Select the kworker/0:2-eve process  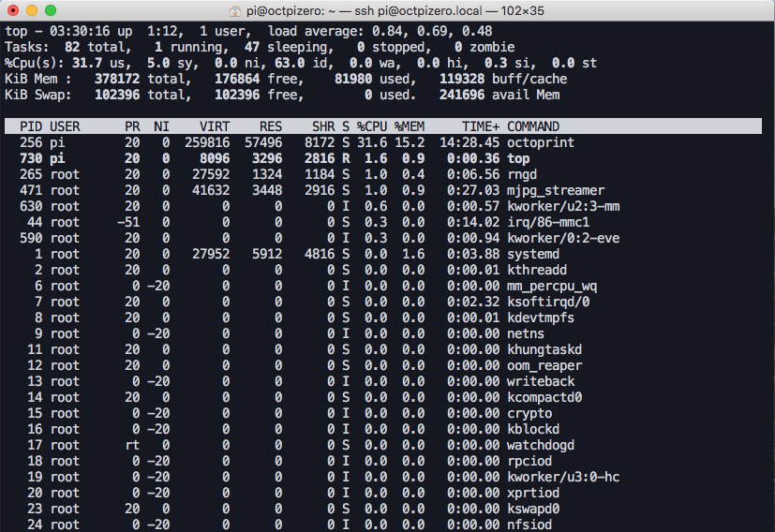click(x=563, y=238)
